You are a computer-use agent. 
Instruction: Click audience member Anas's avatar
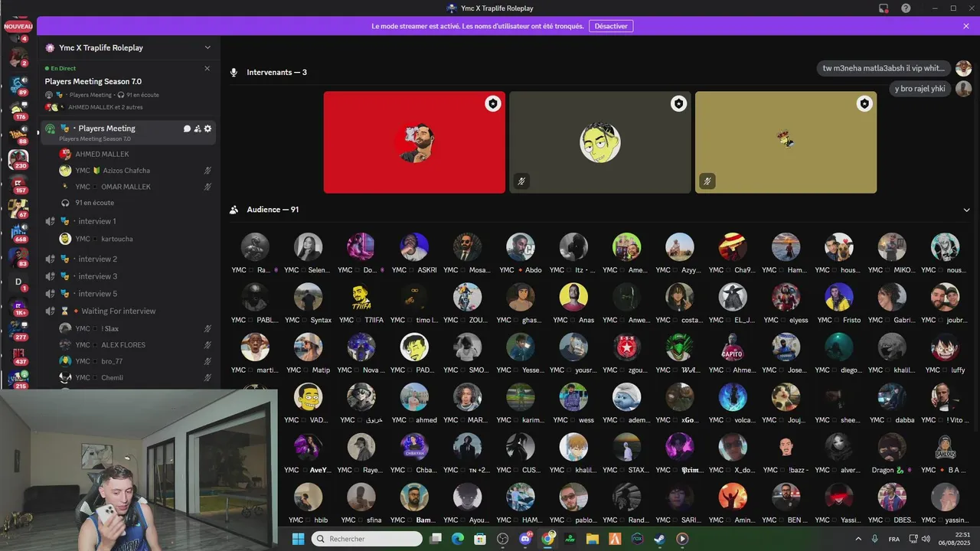[x=573, y=297]
